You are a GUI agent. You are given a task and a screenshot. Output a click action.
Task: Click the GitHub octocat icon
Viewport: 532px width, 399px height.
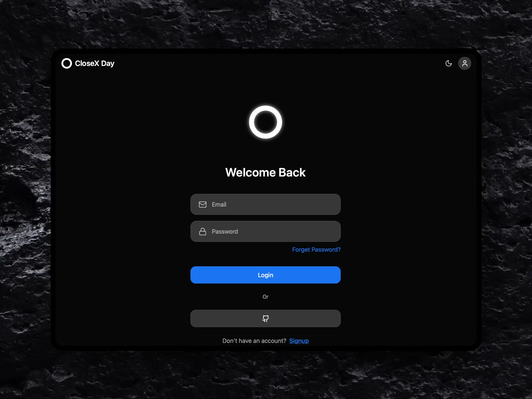pos(265,319)
